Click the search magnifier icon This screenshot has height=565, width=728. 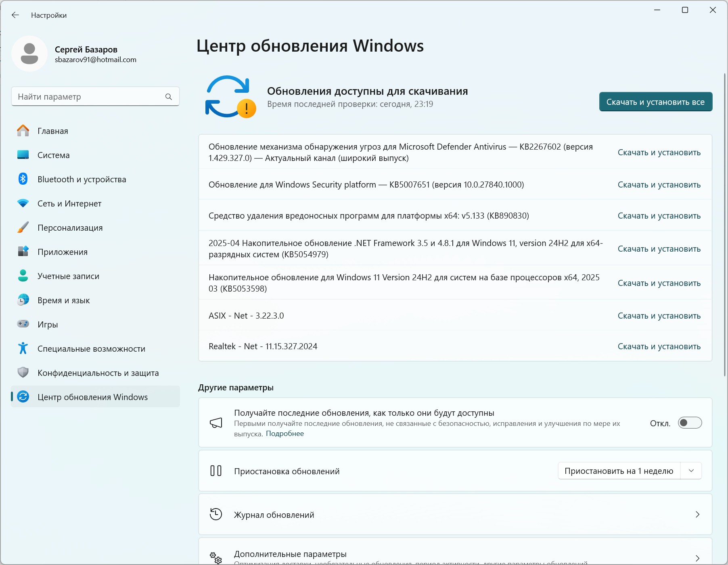(169, 97)
